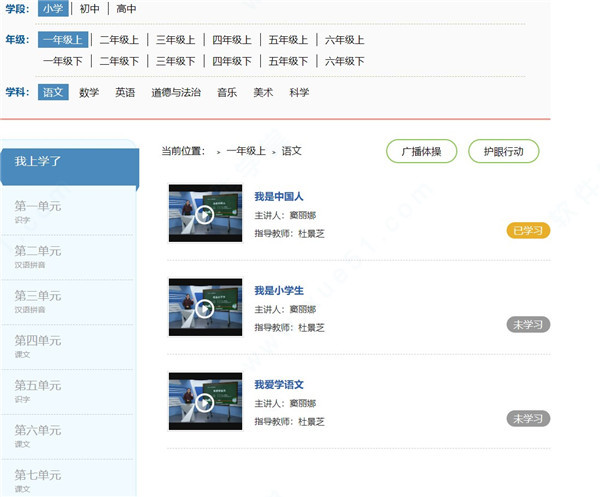Open the 我是中国人 lesson title link
Viewport: 600px width, 497px height.
click(x=279, y=196)
